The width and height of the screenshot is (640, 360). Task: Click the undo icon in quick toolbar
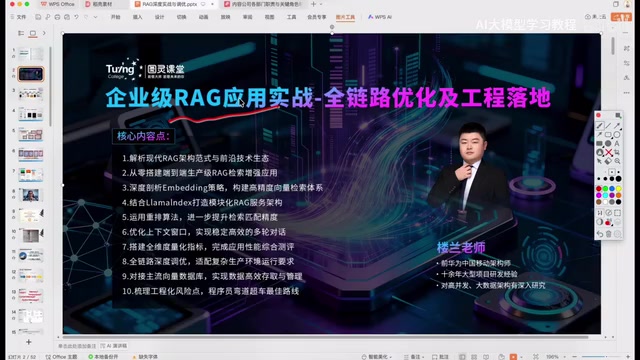click(76, 17)
